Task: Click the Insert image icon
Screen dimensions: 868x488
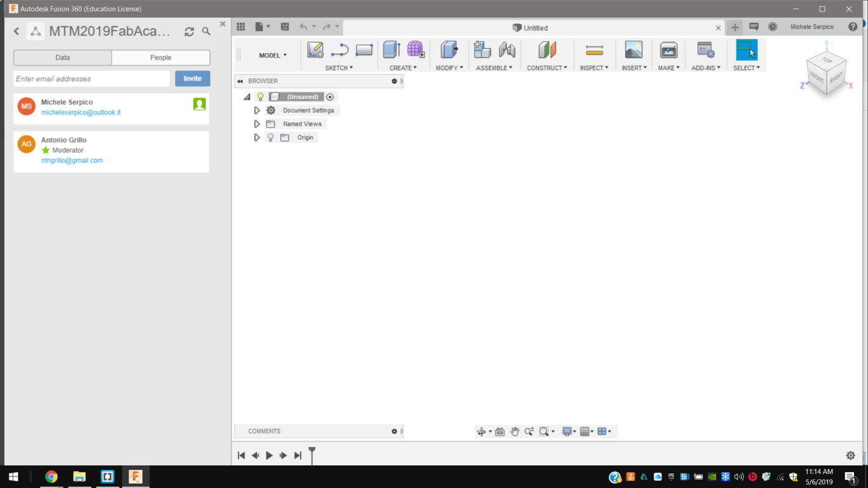Action: click(x=633, y=50)
